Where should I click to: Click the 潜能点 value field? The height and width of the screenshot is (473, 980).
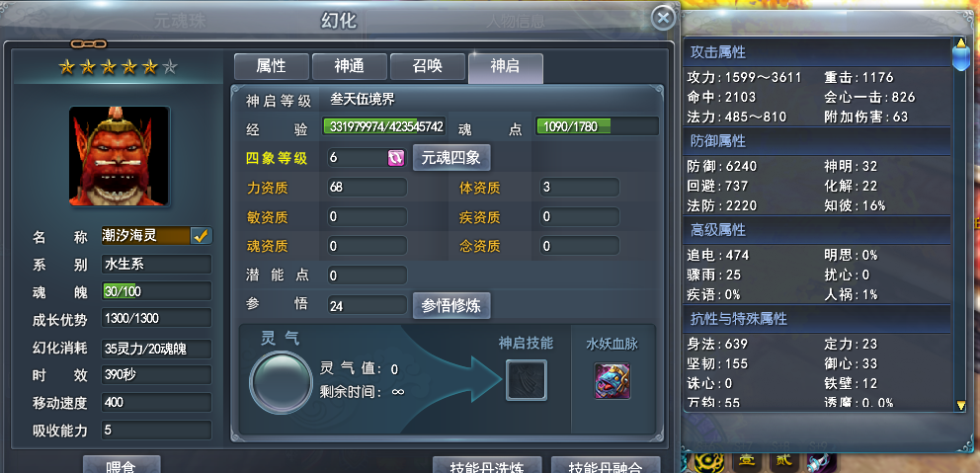[x=367, y=276]
